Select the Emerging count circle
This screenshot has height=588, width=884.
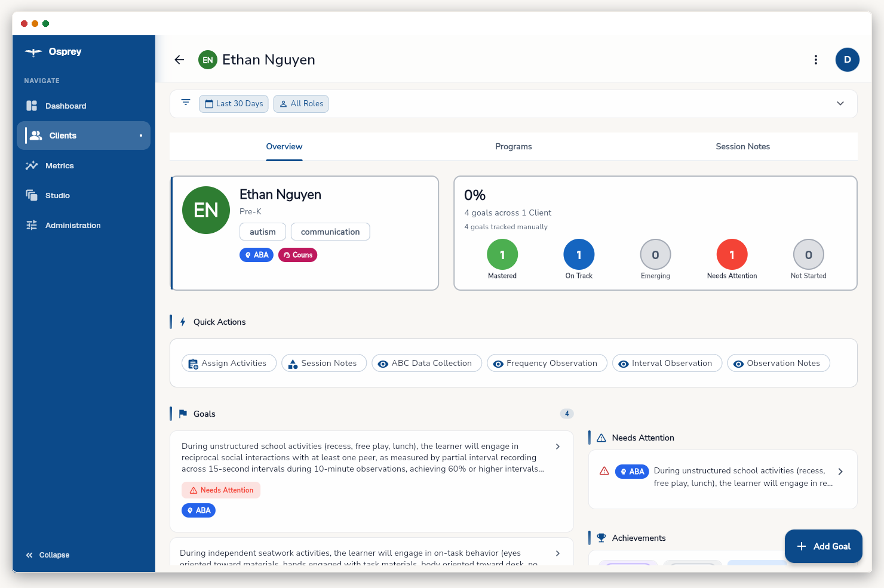pyautogui.click(x=655, y=254)
